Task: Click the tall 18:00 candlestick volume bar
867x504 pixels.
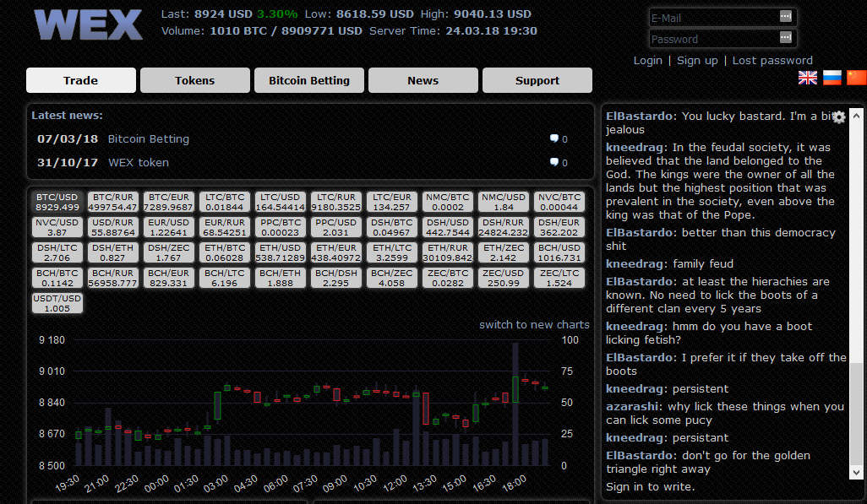Action: click(515, 404)
